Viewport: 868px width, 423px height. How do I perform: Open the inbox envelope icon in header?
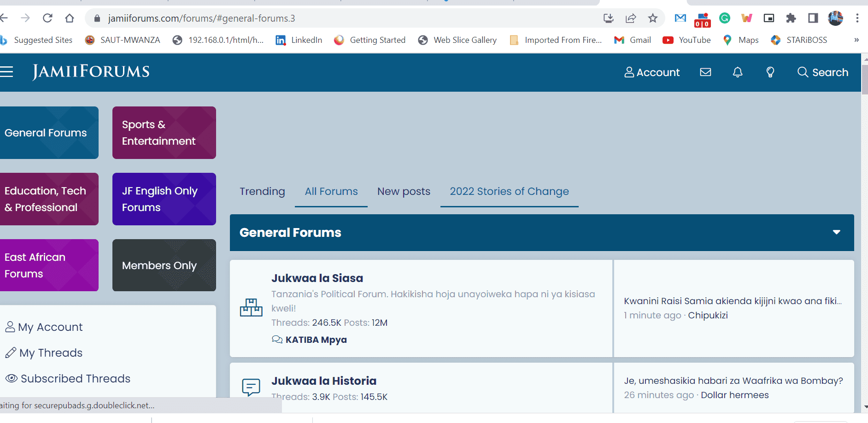(705, 72)
